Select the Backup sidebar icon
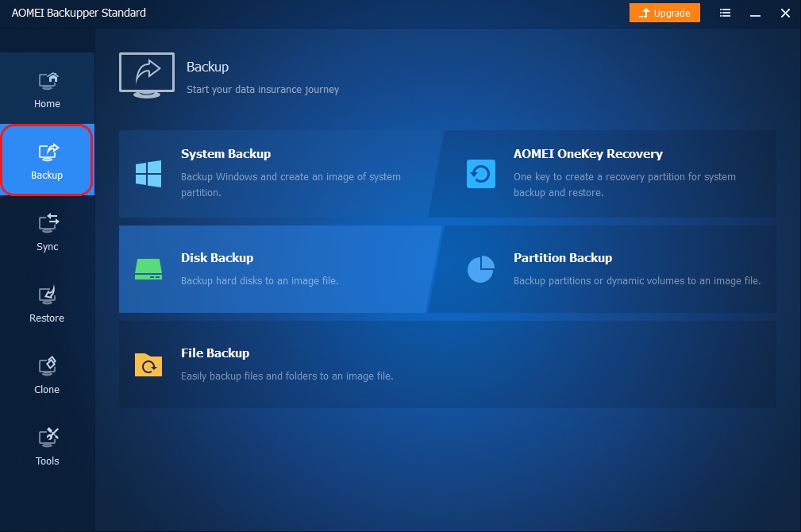The image size is (801, 532). pyautogui.click(x=48, y=152)
